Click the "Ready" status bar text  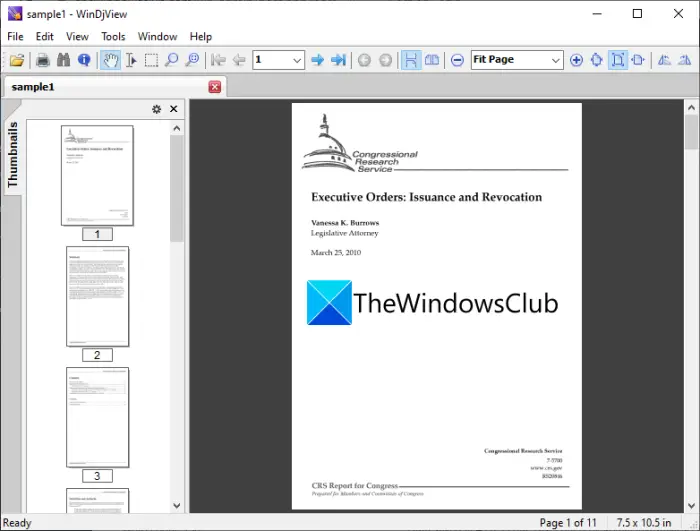17,523
